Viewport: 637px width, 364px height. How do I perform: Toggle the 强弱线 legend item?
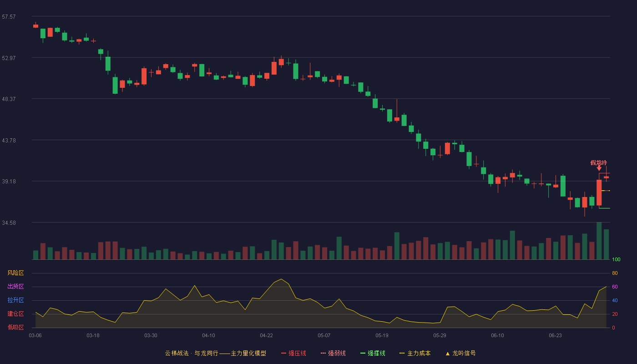pyautogui.click(x=333, y=353)
